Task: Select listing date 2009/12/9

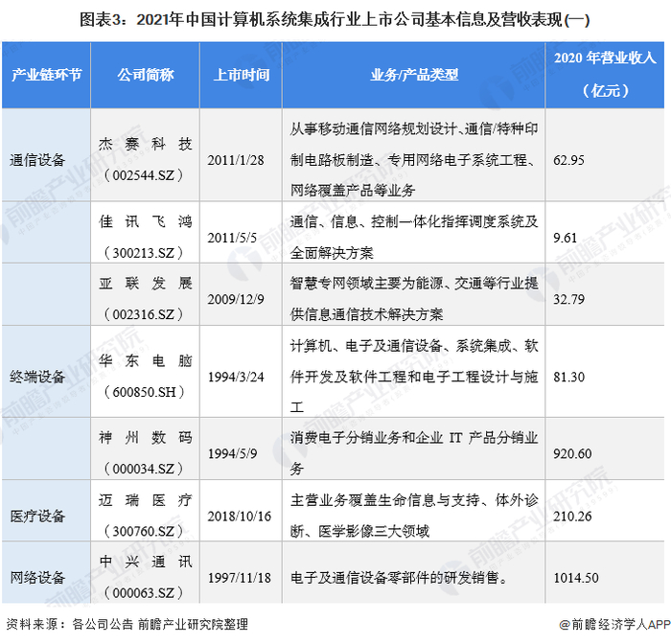Action: pyautogui.click(x=236, y=299)
